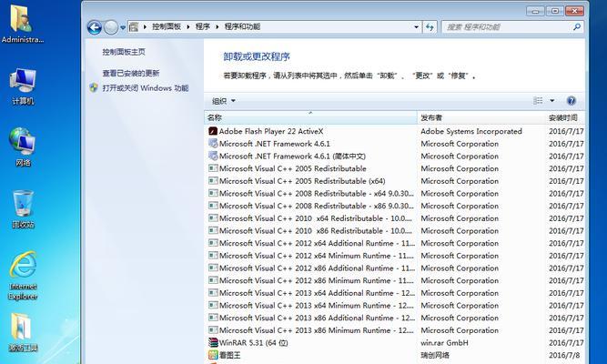This screenshot has width=607, height=364.
Task: Click the blue help question mark icon
Action: pyautogui.click(x=571, y=101)
